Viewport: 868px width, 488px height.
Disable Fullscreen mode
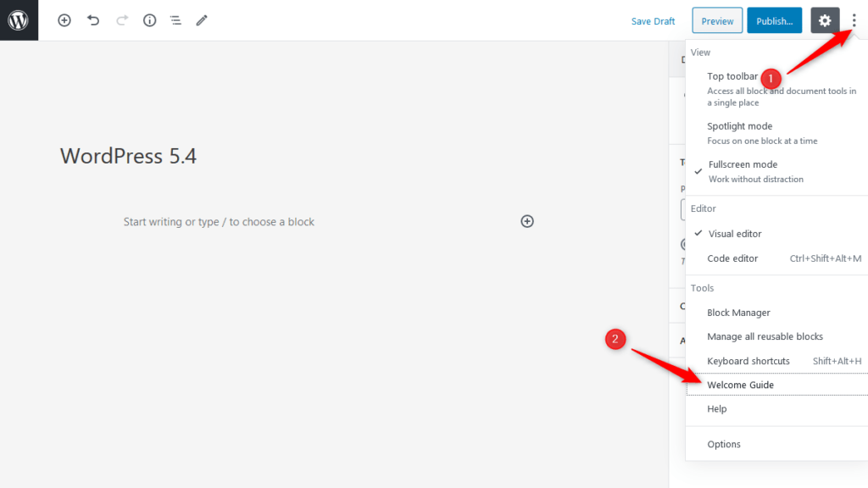coord(776,171)
